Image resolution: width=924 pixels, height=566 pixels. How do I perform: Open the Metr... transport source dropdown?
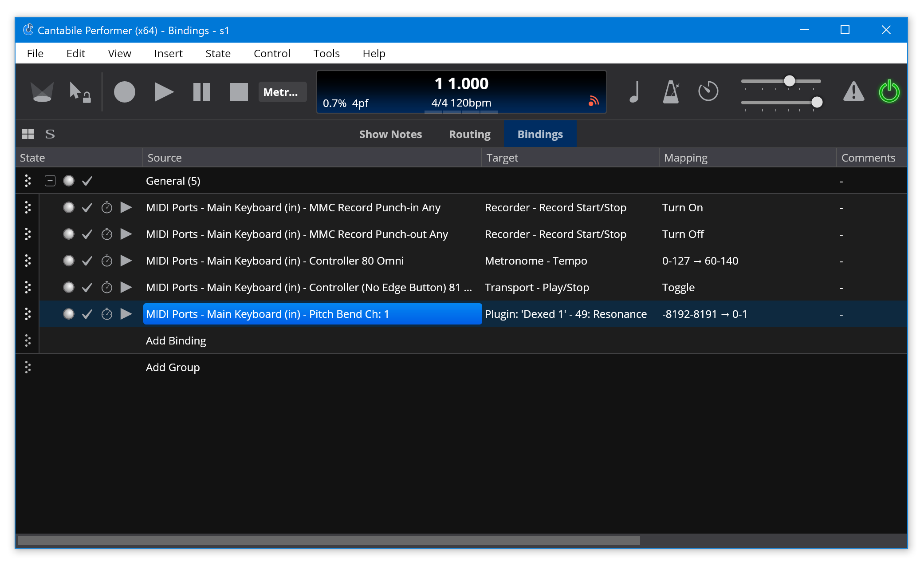click(x=282, y=92)
